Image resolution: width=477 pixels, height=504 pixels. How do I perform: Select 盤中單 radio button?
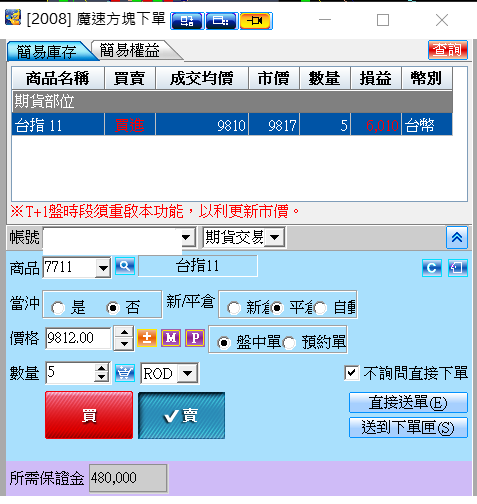point(224,343)
